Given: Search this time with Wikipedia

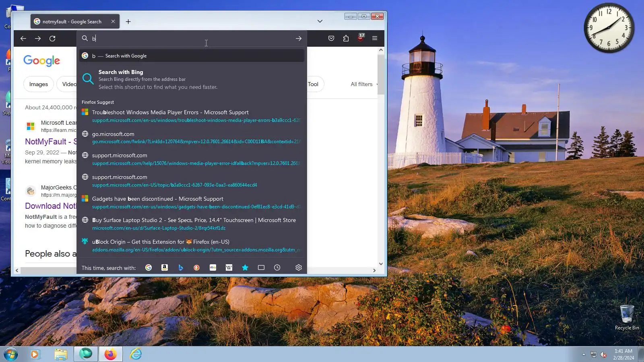Looking at the screenshot, I should coord(229,268).
